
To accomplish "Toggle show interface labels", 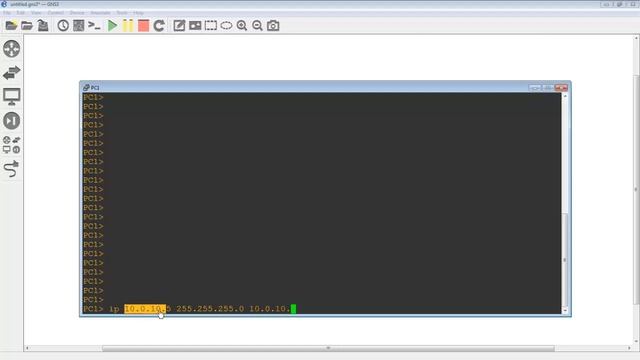I will [x=78, y=26].
